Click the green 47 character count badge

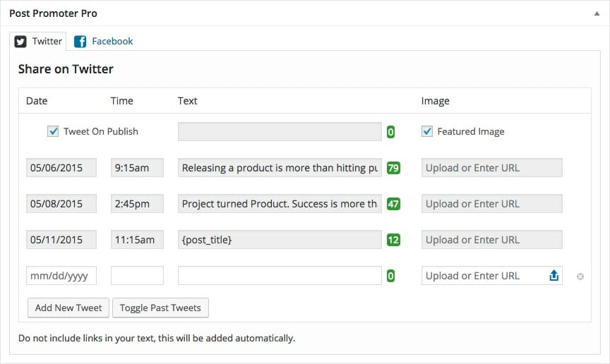(393, 204)
